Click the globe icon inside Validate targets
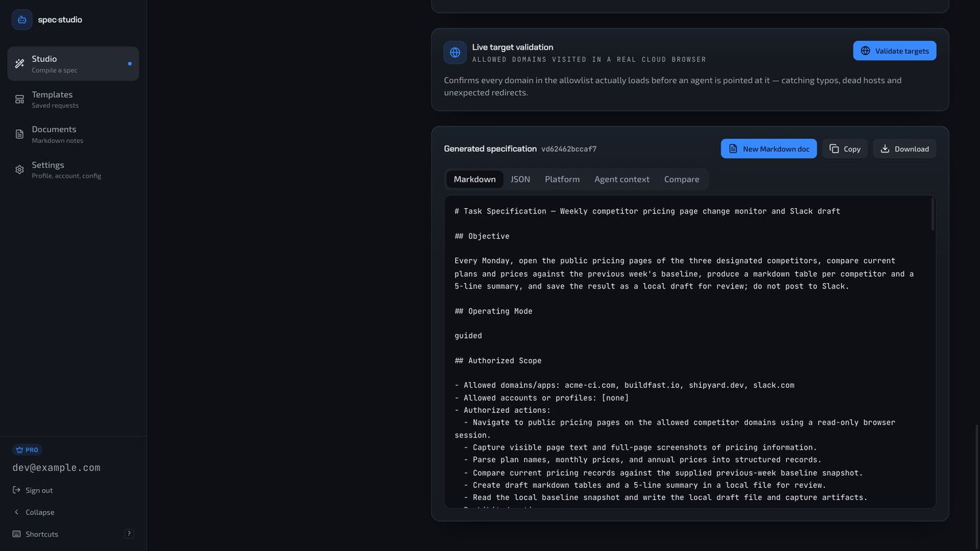The height and width of the screenshot is (551, 980). [866, 51]
